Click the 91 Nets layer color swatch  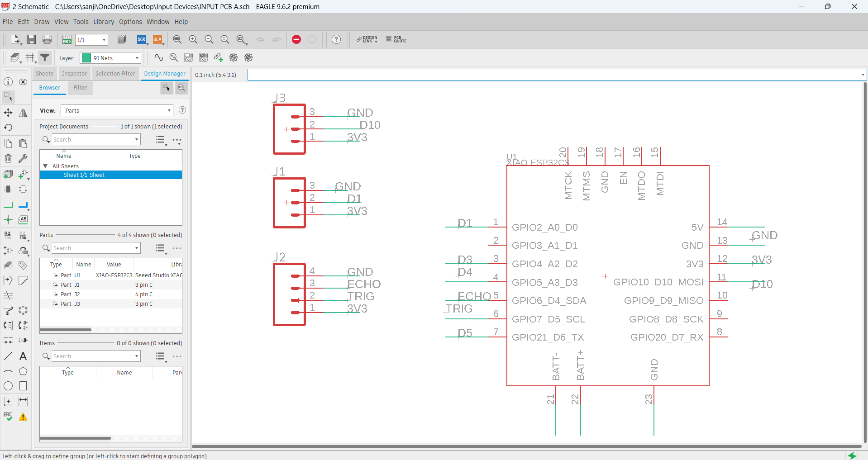click(x=86, y=58)
